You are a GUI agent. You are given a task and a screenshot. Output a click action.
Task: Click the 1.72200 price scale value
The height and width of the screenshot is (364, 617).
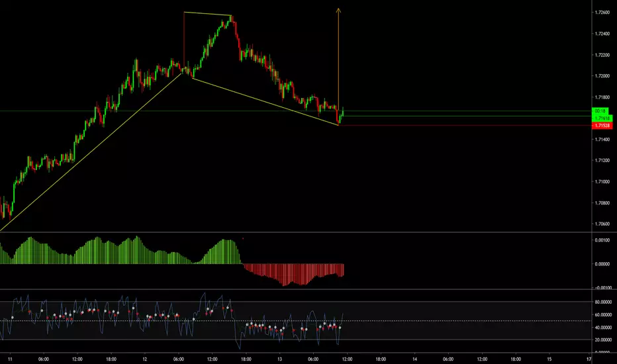click(602, 55)
